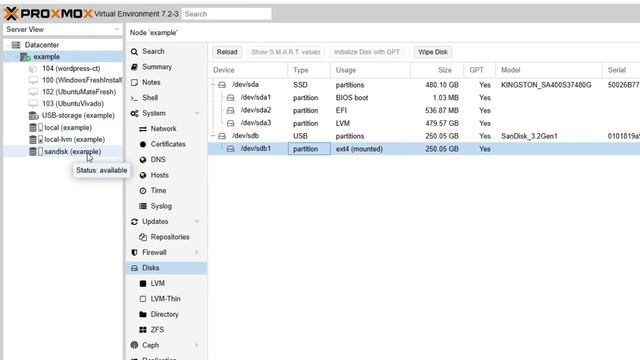The image size is (640, 360).
Task: Click the Shell terminal prompt icon
Action: (134, 98)
